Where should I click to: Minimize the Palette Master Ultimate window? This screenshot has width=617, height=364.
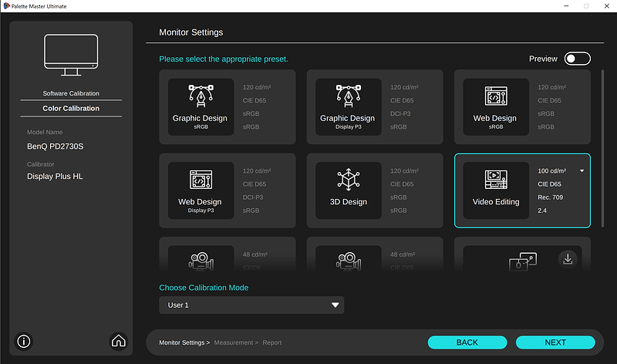566,6
